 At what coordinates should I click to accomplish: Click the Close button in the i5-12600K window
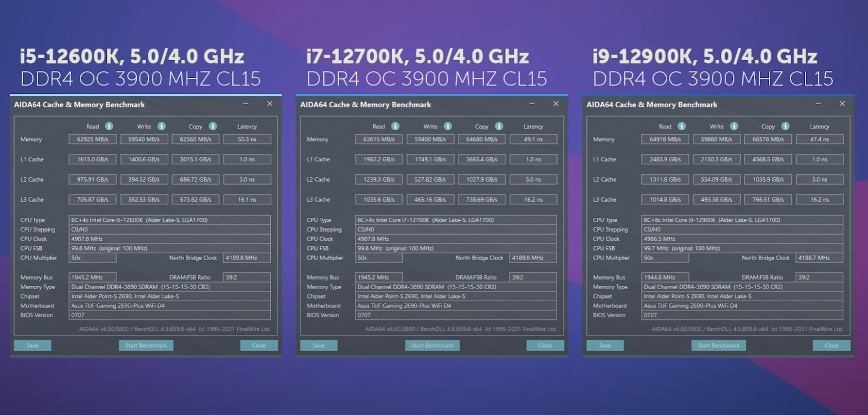pos(259,346)
